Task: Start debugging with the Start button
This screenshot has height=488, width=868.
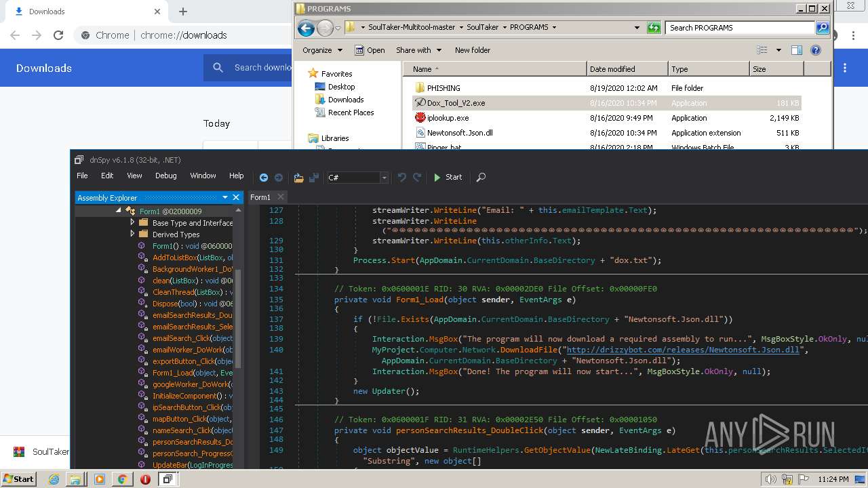Action: pos(448,177)
